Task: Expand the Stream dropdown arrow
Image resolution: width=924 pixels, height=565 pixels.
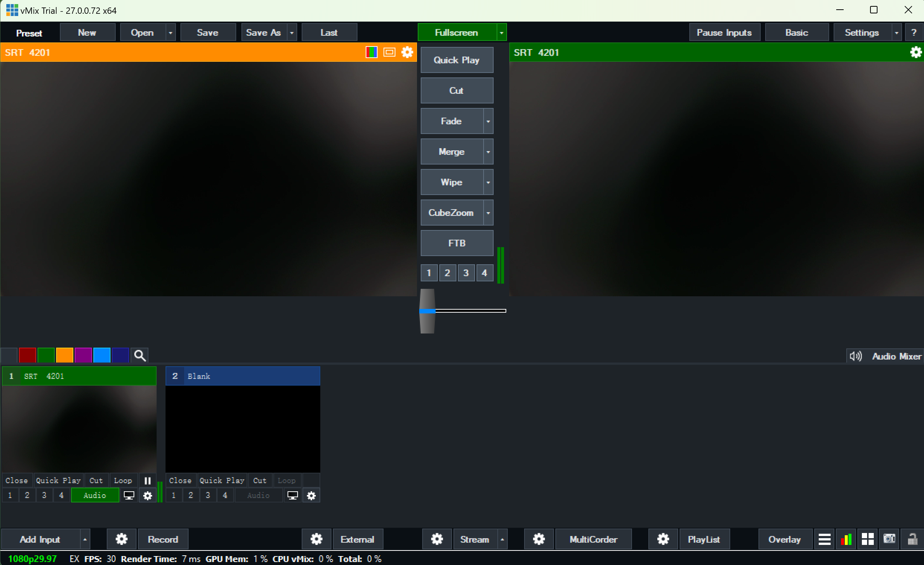Action: tap(502, 539)
